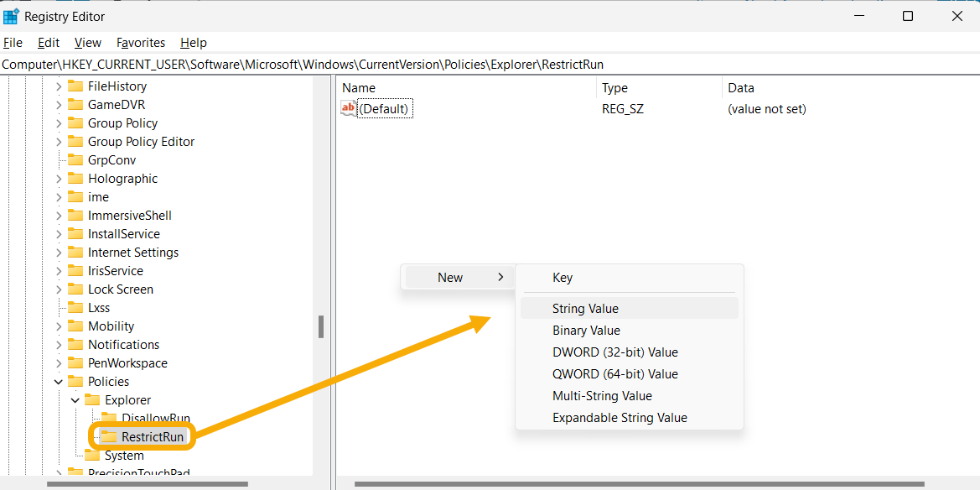Expand the Internet Settings key
This screenshot has height=490, width=980.
pyautogui.click(x=58, y=252)
